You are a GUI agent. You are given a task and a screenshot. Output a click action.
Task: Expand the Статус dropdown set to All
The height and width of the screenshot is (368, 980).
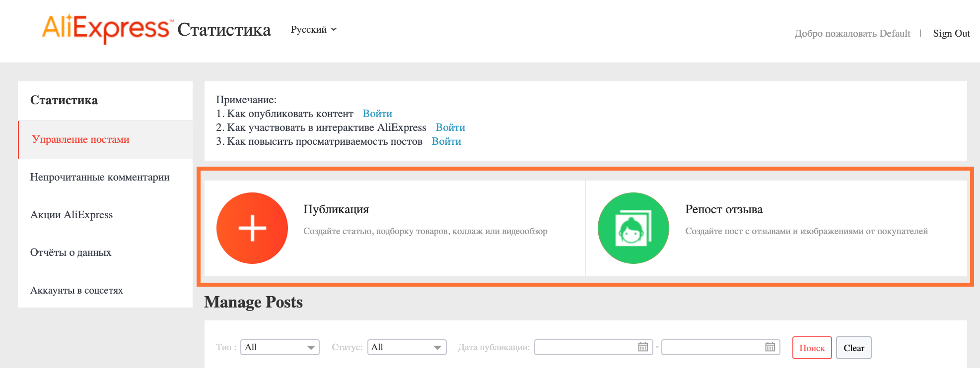407,347
